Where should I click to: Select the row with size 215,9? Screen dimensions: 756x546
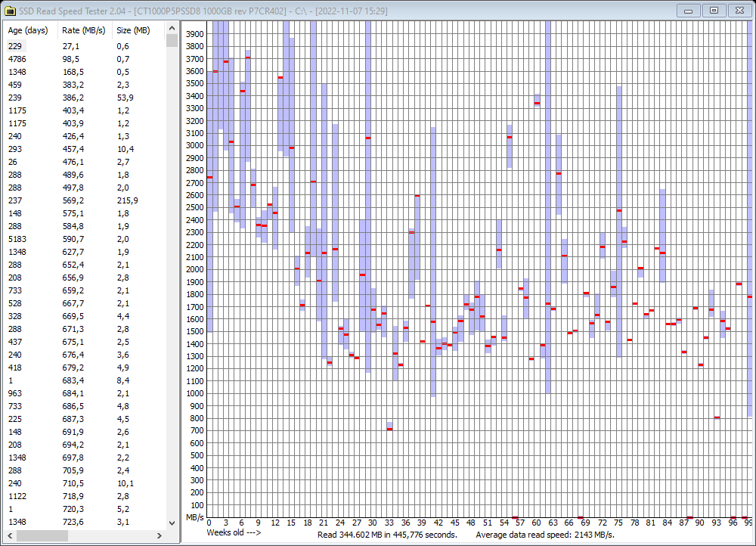[x=85, y=200]
